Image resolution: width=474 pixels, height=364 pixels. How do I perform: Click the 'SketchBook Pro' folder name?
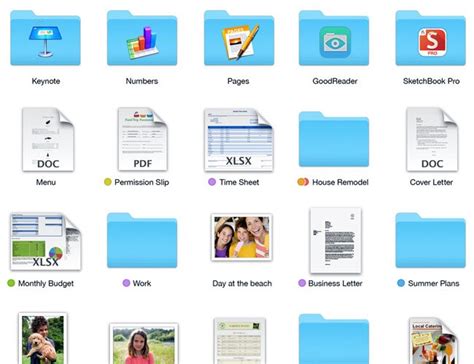[431, 81]
